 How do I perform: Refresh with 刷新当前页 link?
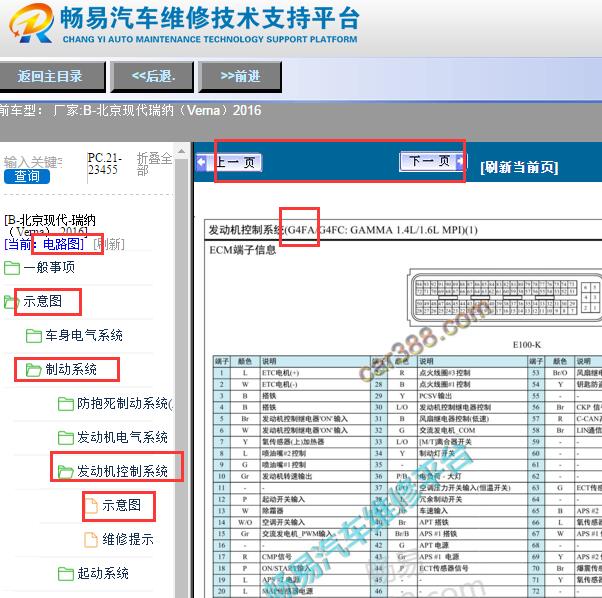click(x=519, y=167)
